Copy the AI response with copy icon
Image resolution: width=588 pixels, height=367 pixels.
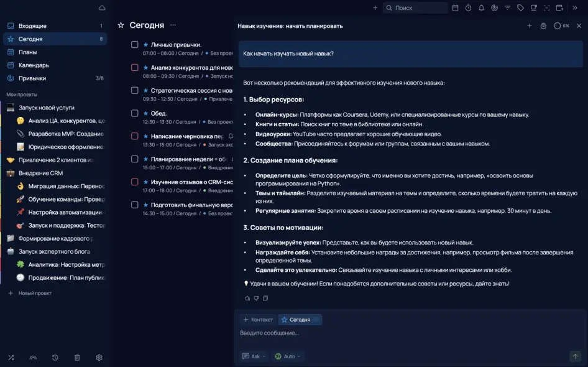pyautogui.click(x=265, y=299)
